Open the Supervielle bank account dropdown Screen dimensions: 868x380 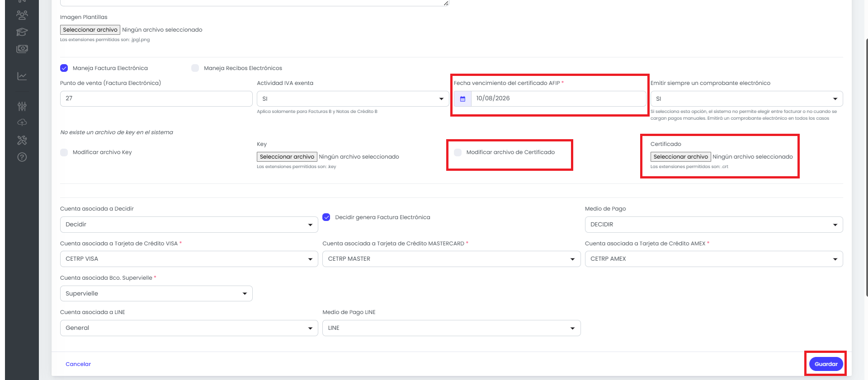(156, 294)
